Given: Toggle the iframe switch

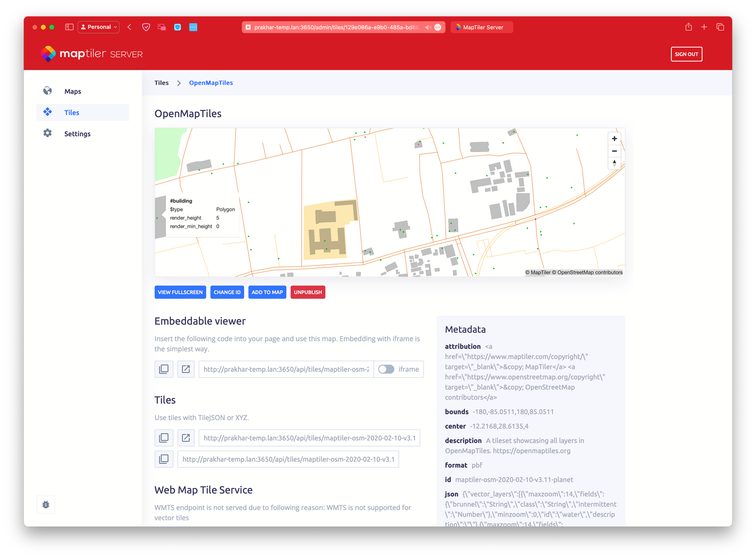Looking at the screenshot, I should pos(386,369).
